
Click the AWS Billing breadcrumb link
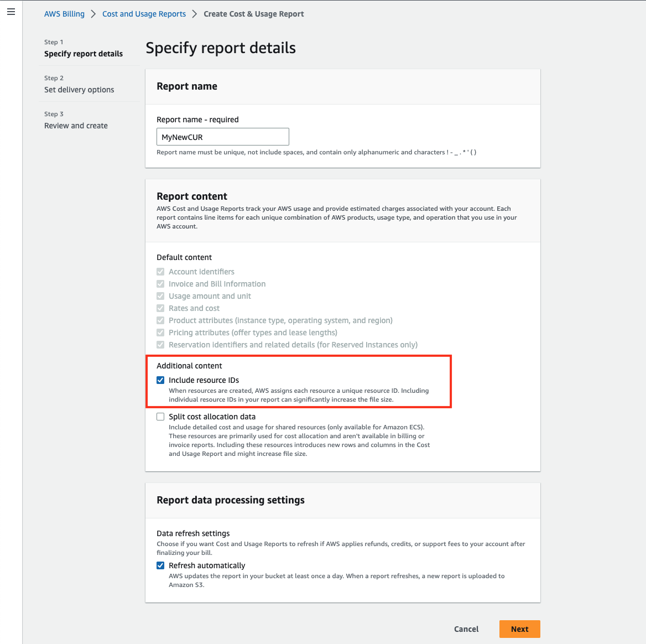coord(64,14)
